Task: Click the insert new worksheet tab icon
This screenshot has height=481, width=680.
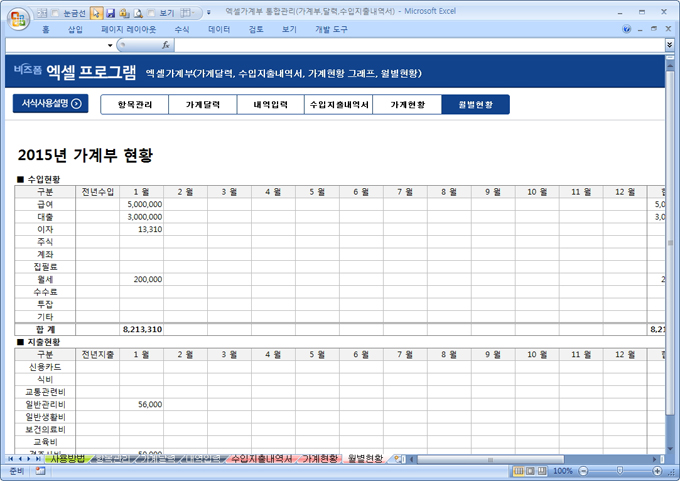Action: (398, 458)
